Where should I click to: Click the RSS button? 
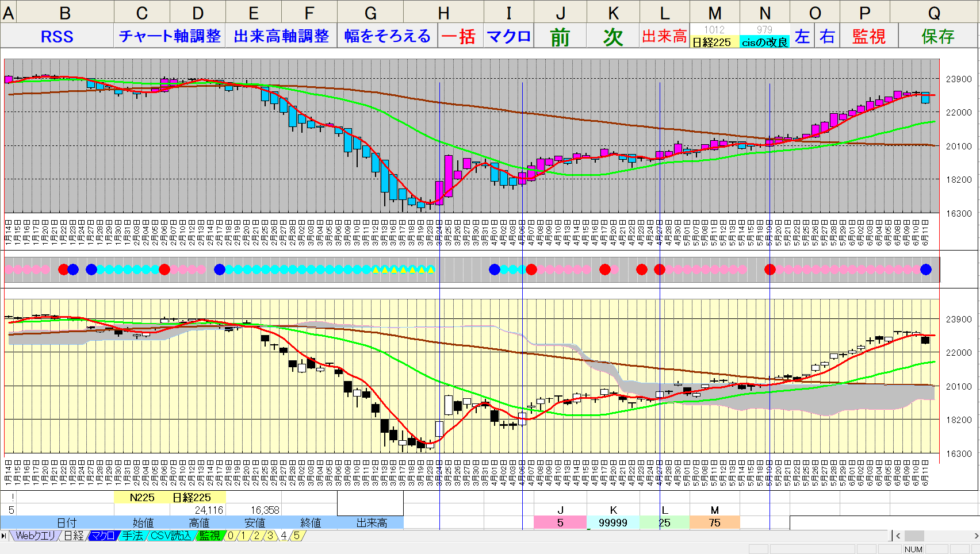click(x=57, y=36)
